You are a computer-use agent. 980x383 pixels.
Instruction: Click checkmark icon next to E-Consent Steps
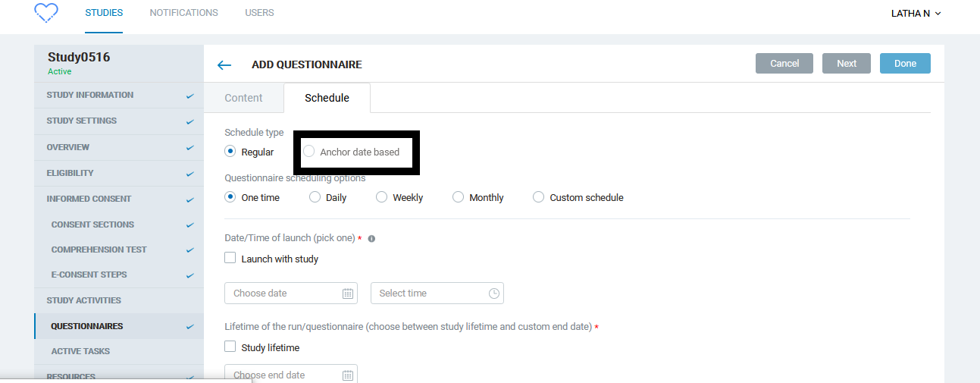coord(189,275)
